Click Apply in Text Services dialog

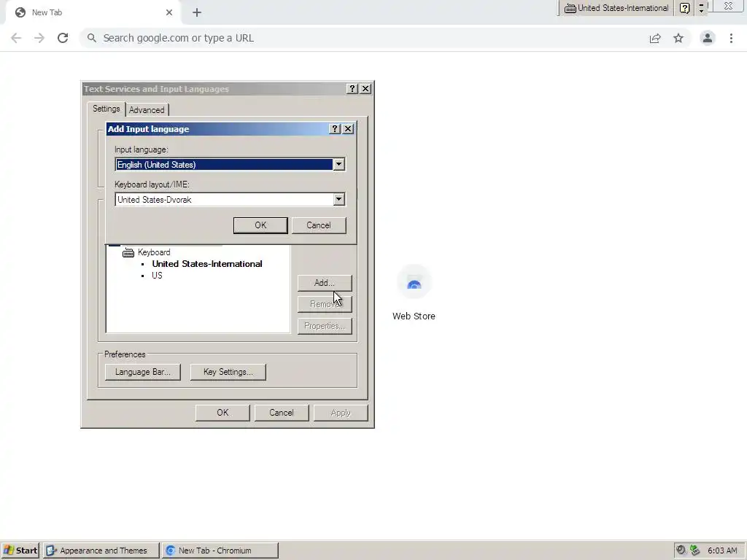[x=341, y=413]
